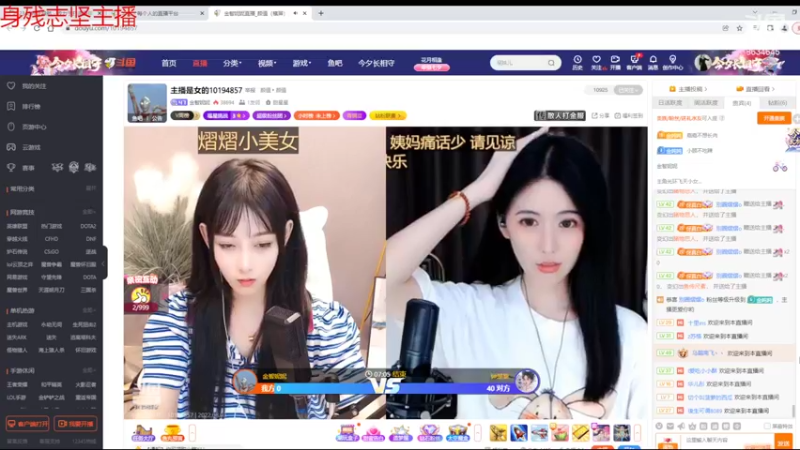
Task: Open 页游中心 mouse icon in sidebar
Action: click(11, 127)
